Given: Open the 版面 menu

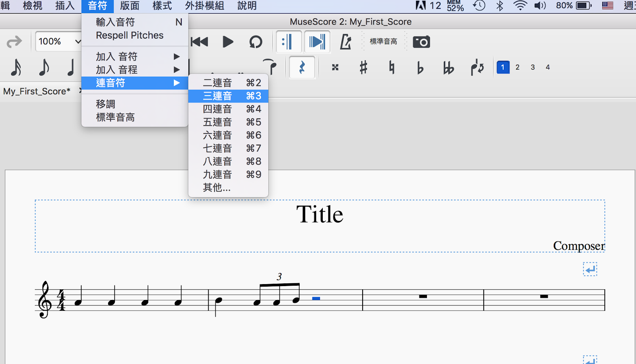Looking at the screenshot, I should (x=130, y=6).
